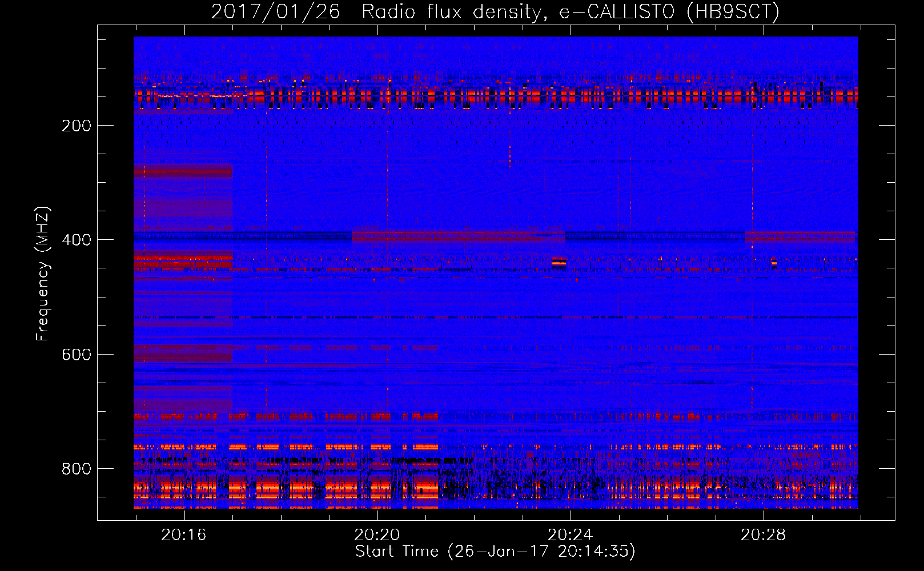Click the 20:20 time tick label
Image resolution: width=924 pixels, height=571 pixels.
point(377,535)
